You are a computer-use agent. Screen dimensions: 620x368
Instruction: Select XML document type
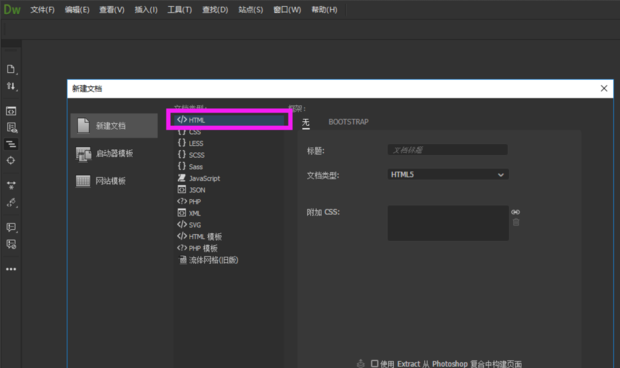pos(229,213)
